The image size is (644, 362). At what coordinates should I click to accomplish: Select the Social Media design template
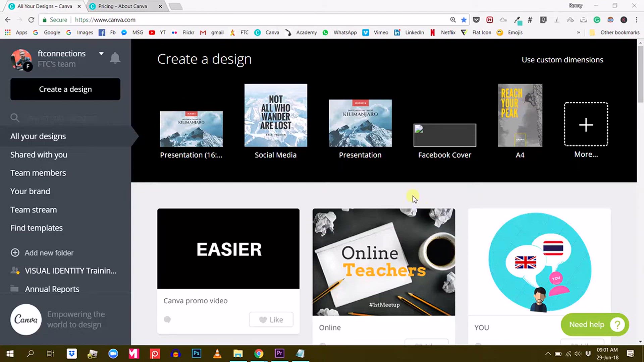click(x=275, y=115)
